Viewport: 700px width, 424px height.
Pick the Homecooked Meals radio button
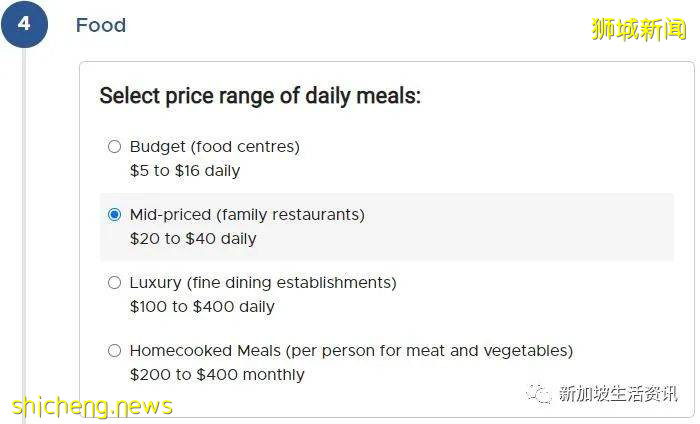114,351
